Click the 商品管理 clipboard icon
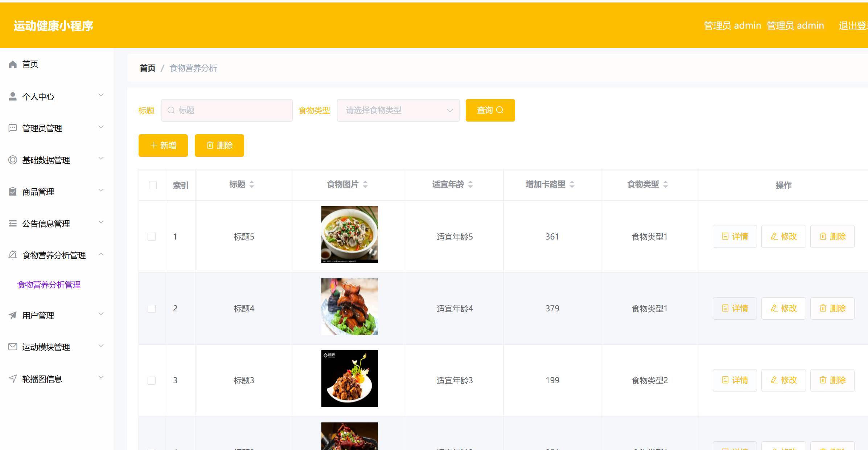 [x=12, y=192]
